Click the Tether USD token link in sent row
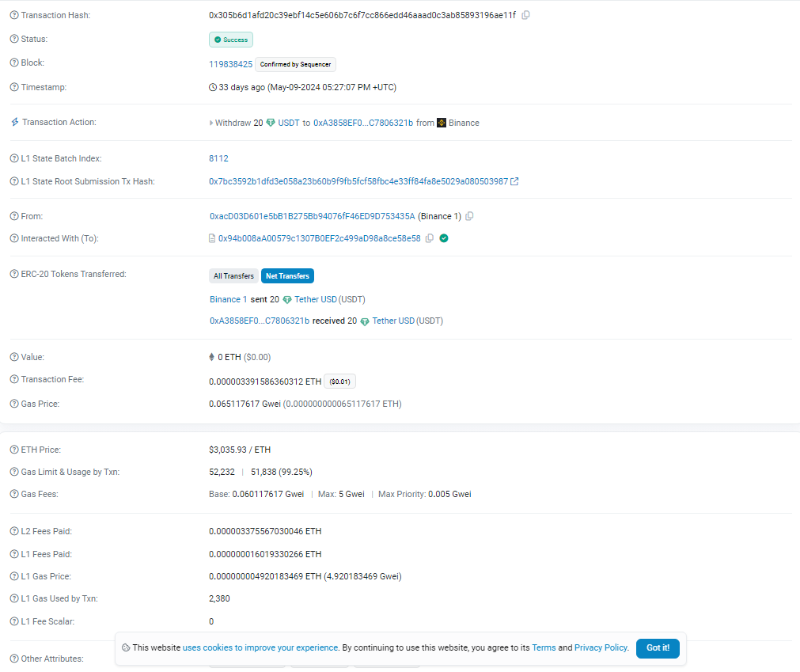 [x=315, y=300]
